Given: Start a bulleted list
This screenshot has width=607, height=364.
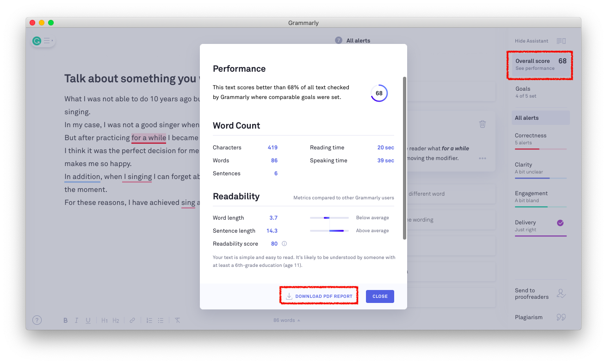Looking at the screenshot, I should pos(161,320).
